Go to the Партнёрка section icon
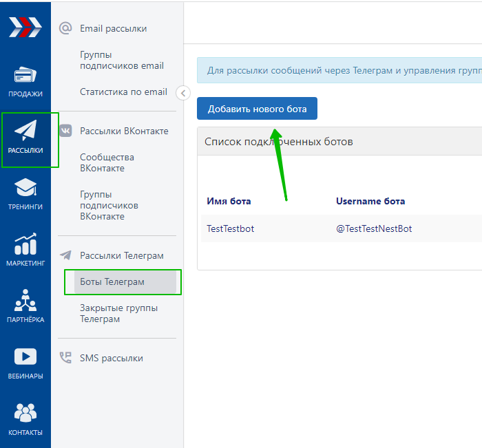Screen dimensions: 482x448 click(x=25, y=301)
